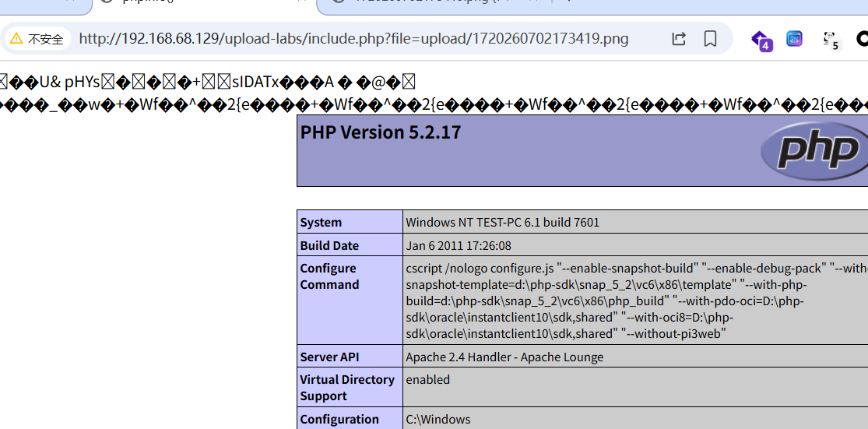Click the yellow warning triangle security icon
Viewport: 868px width, 429px height.
pyautogui.click(x=16, y=39)
